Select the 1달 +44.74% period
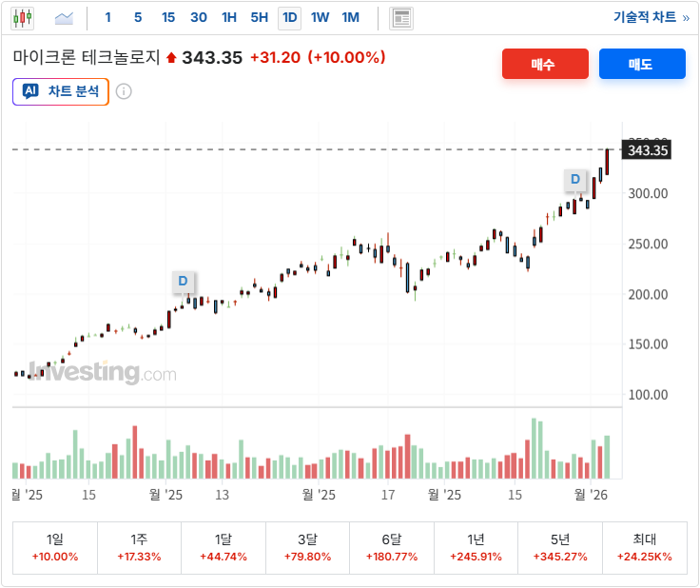700x588 pixels. click(224, 548)
